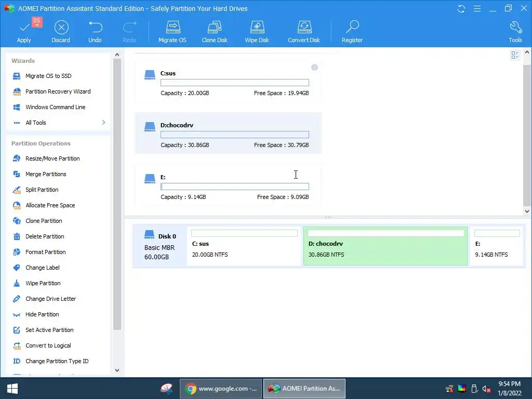Select the D:chocodrv partition card
The width and height of the screenshot is (532, 399).
click(228, 133)
